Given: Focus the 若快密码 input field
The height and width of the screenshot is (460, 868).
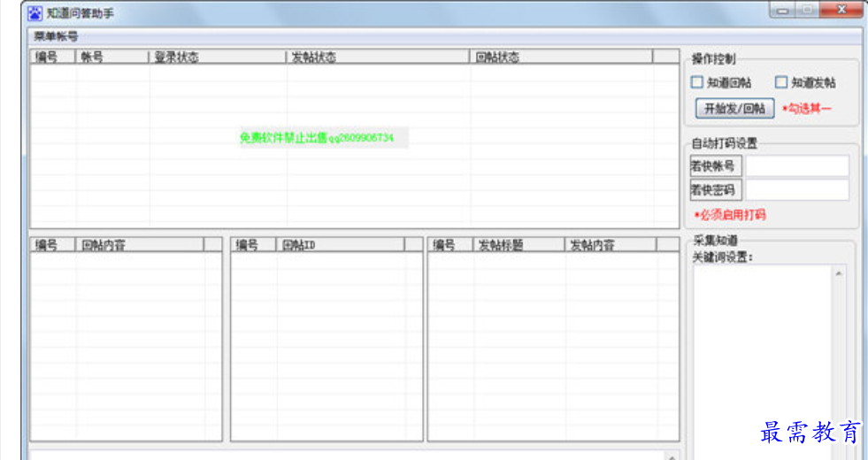Looking at the screenshot, I should click(797, 190).
